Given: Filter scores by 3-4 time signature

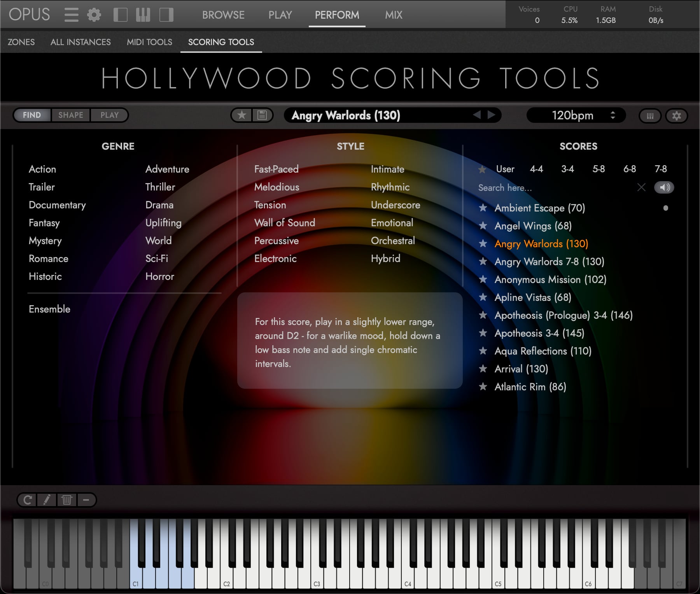Looking at the screenshot, I should click(567, 169).
